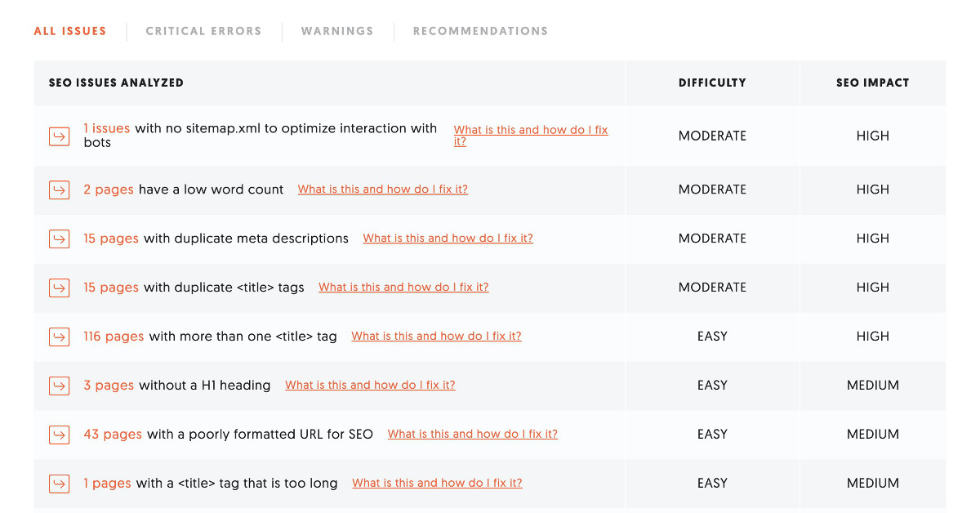Click arrow icon for missing H1 heading row

click(59, 386)
